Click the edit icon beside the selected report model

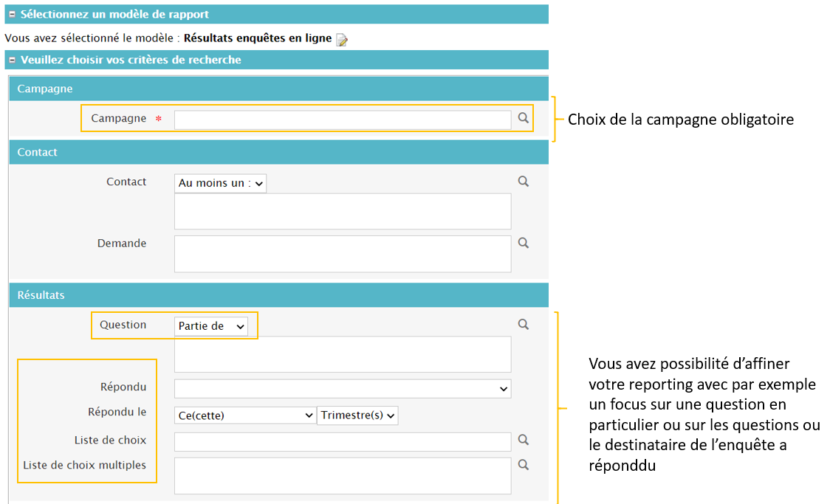342,40
